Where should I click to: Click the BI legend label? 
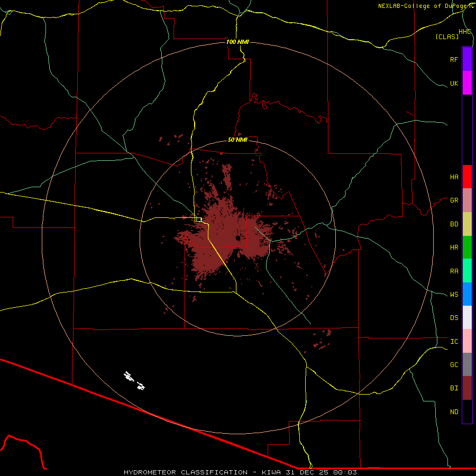point(454,388)
